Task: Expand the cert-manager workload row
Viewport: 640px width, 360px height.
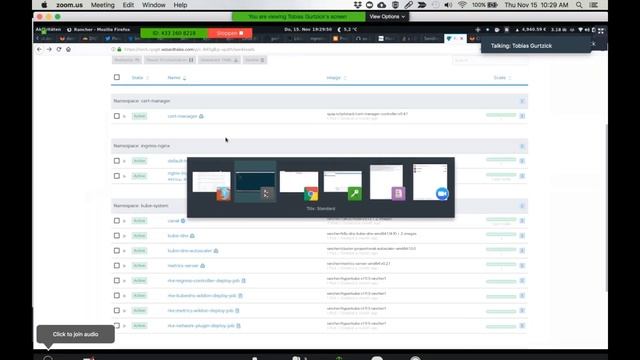Action: [124, 116]
